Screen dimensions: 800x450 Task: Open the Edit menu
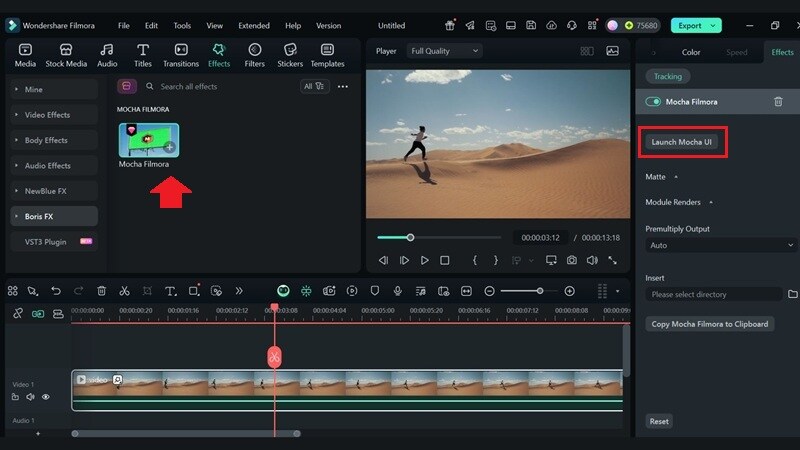151,26
